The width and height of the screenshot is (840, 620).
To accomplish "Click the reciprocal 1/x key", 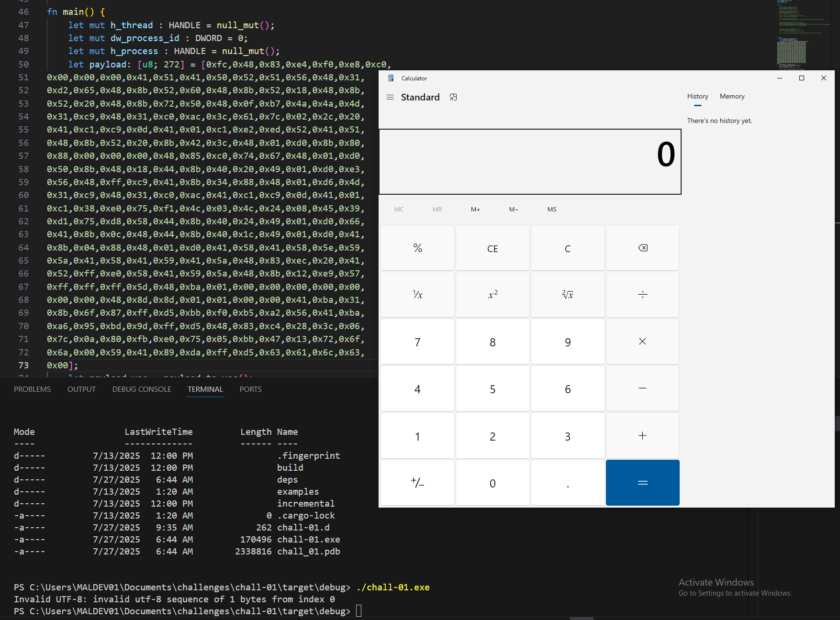I will click(x=417, y=295).
